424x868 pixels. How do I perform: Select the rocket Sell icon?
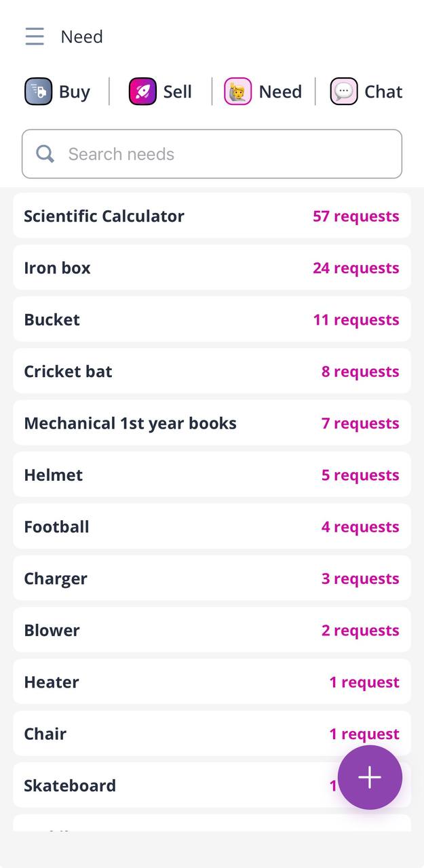click(x=141, y=91)
